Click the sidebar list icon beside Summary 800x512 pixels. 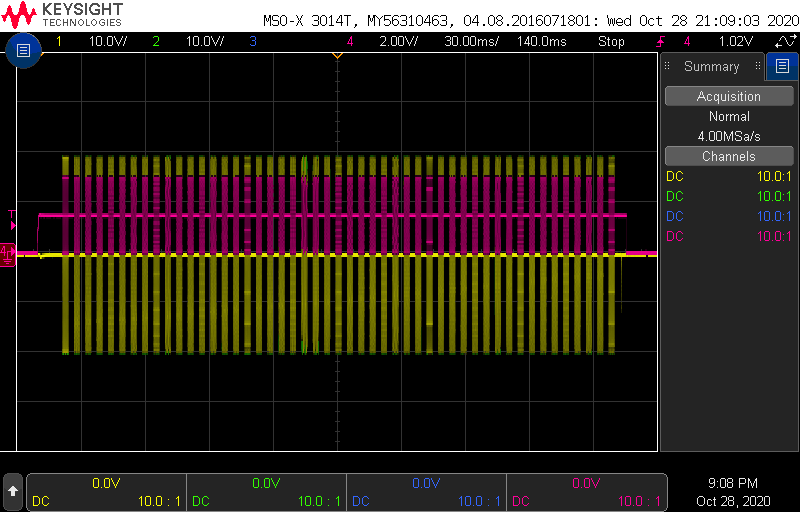(781, 67)
